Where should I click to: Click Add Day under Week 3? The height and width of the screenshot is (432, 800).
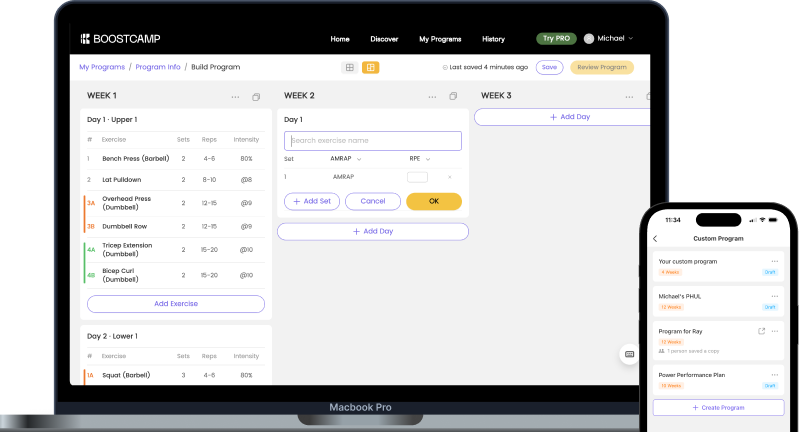pyautogui.click(x=564, y=117)
